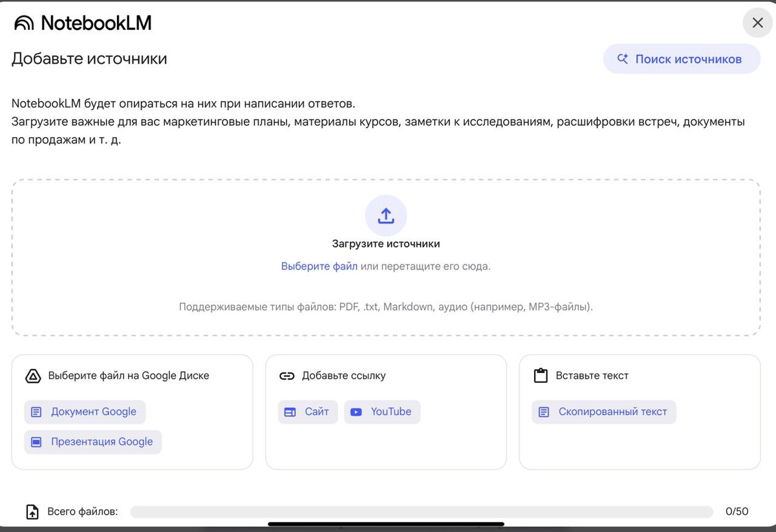The height and width of the screenshot is (532, 776).
Task: Click the Загрузите источники label
Action: tap(386, 244)
